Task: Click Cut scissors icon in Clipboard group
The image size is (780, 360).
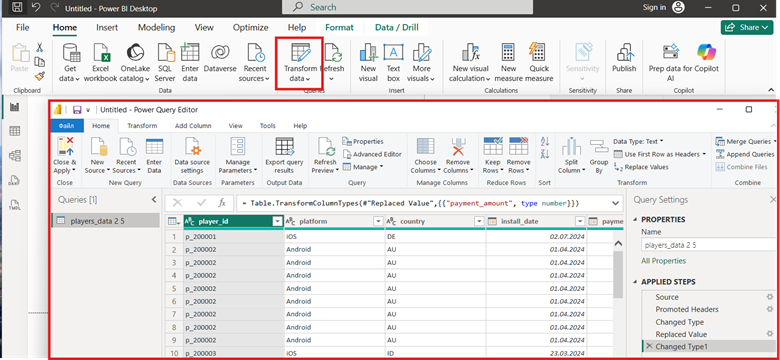Action: pos(39,47)
